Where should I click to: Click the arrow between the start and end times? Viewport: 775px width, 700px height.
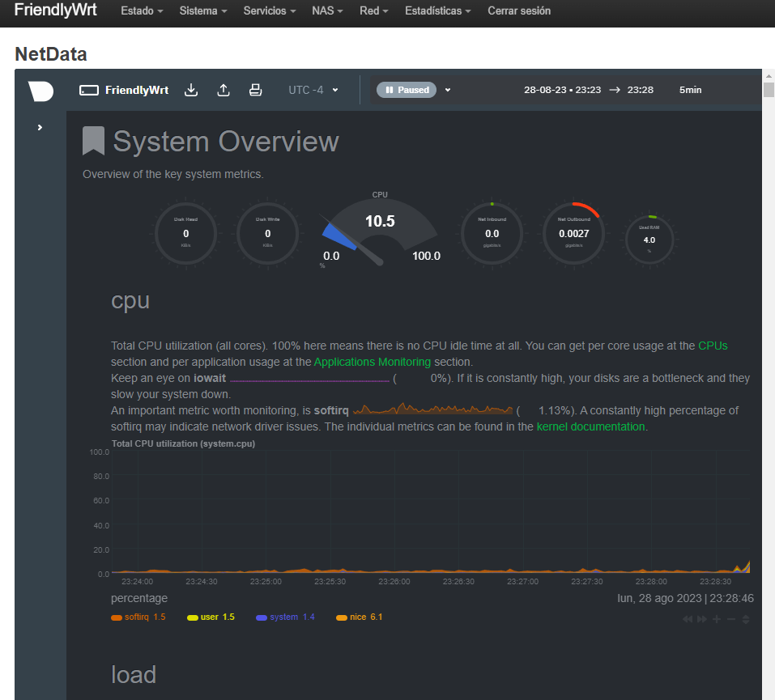[615, 90]
